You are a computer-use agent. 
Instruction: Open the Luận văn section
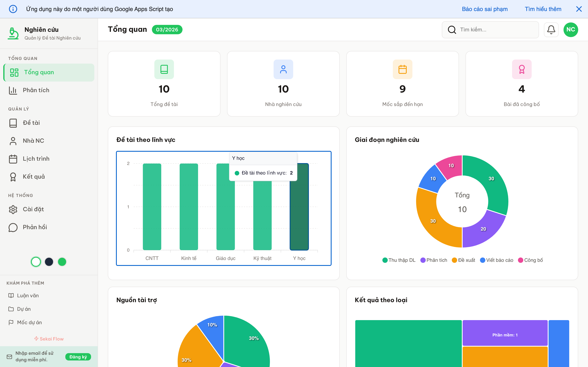point(28,295)
